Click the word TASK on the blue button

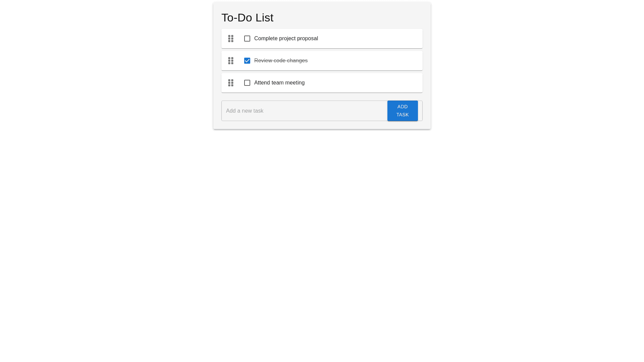pos(402,115)
